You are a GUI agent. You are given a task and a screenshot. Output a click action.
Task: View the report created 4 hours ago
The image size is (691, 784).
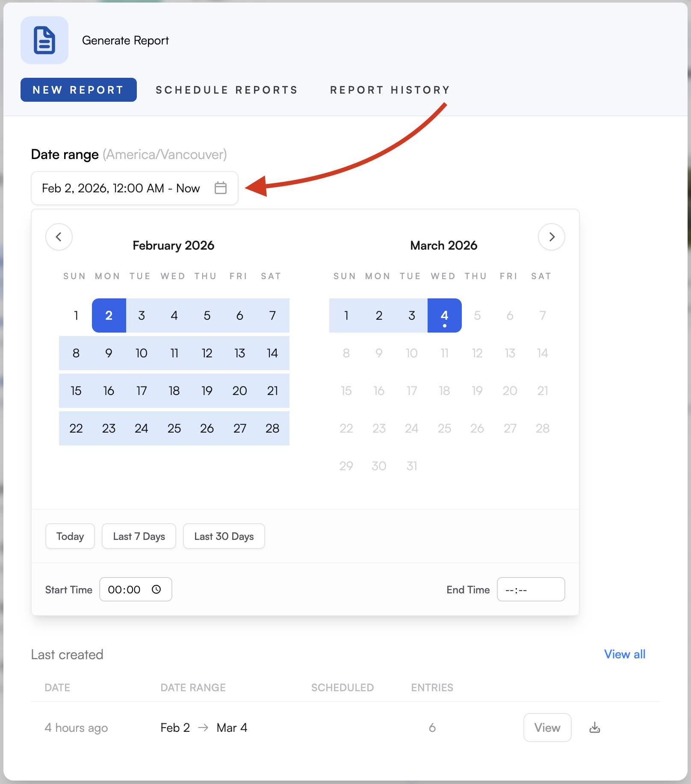[547, 728]
